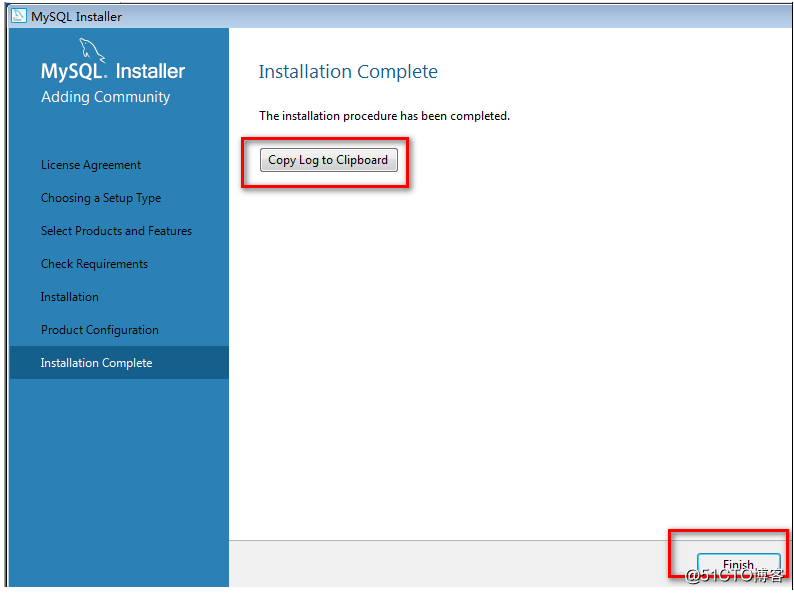Click 'The installation procedure has been completed.' text
Viewport: 794px width, 594px height.
384,116
